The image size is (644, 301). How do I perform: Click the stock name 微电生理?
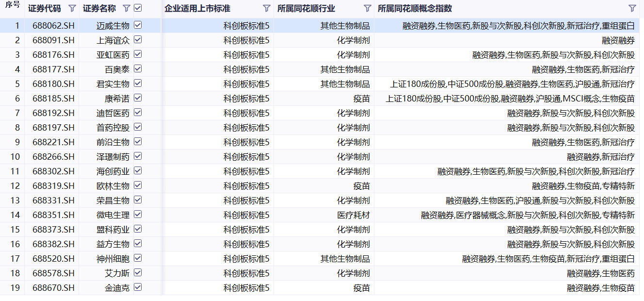[113, 215]
